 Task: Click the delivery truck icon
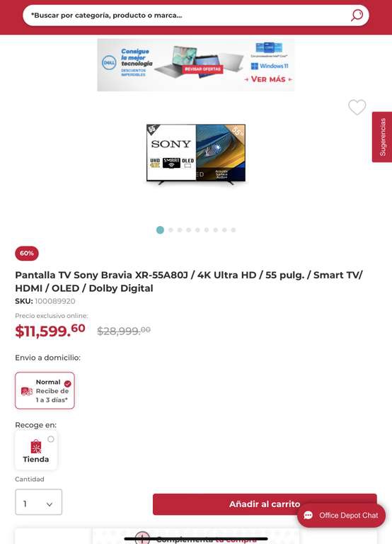(x=27, y=391)
